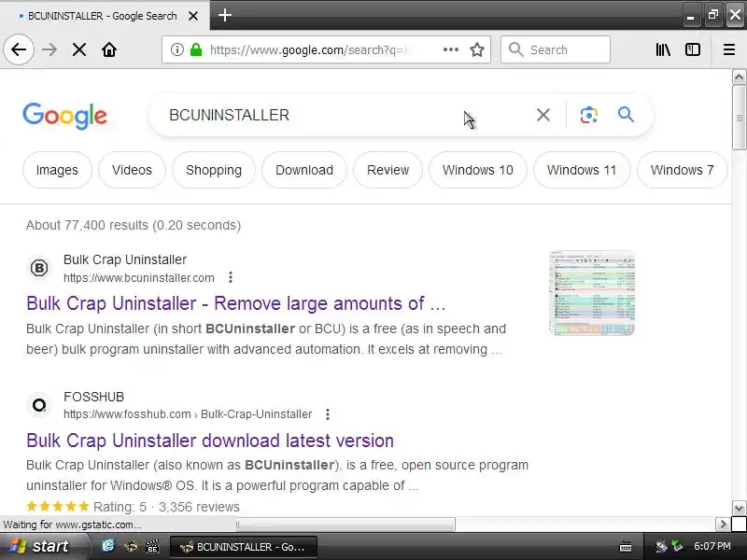This screenshot has height=560, width=747.
Task: Open the on-screen keyboard tray icon
Action: 626,547
